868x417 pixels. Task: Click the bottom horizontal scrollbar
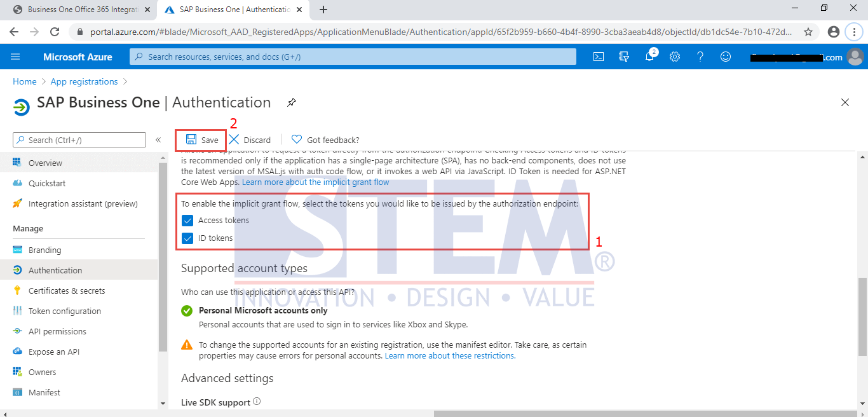(645, 414)
